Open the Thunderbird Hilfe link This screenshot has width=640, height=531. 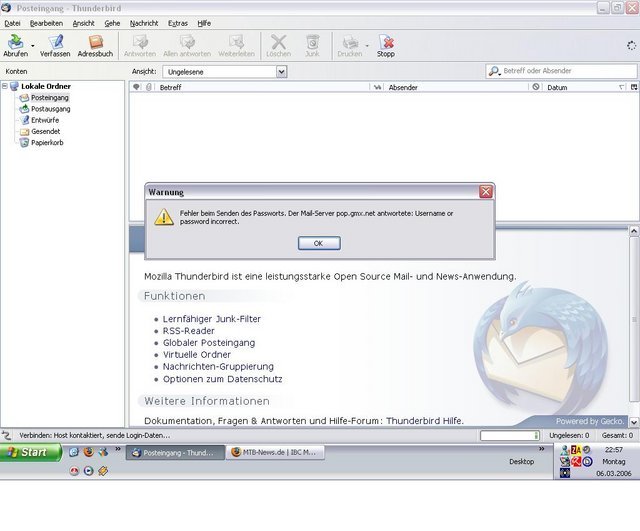click(x=424, y=421)
